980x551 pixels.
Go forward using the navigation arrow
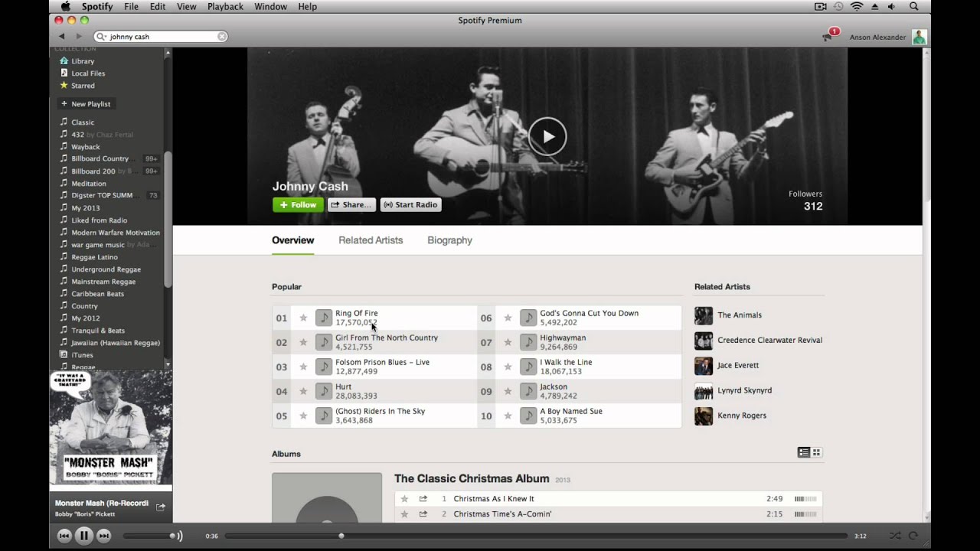(79, 36)
